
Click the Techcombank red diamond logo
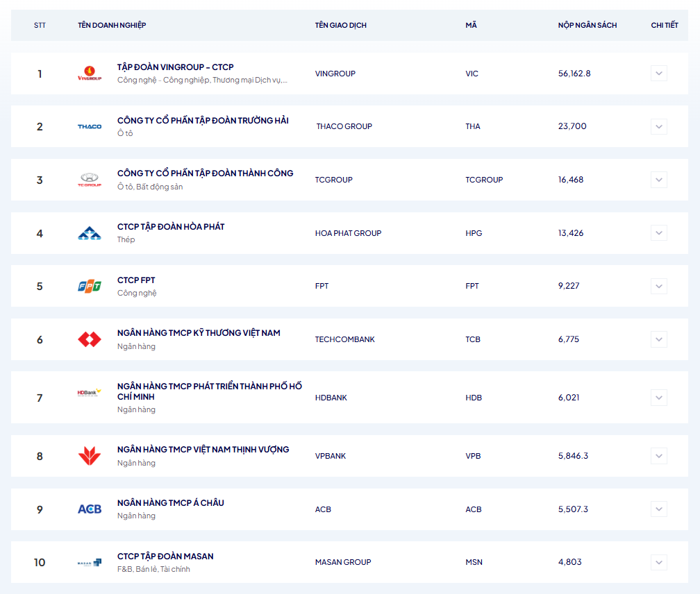coord(90,339)
